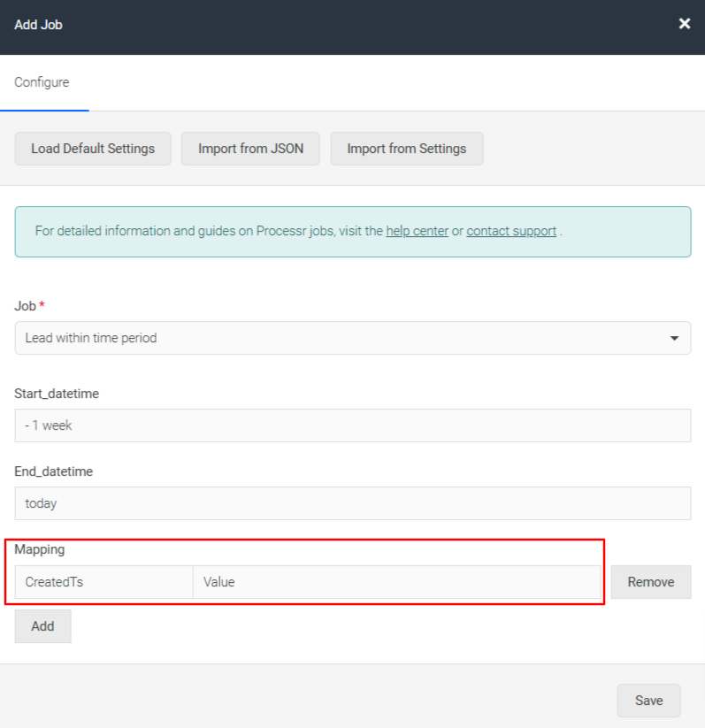Click the Start_datetime field label
This screenshot has height=728, width=705.
57,394
